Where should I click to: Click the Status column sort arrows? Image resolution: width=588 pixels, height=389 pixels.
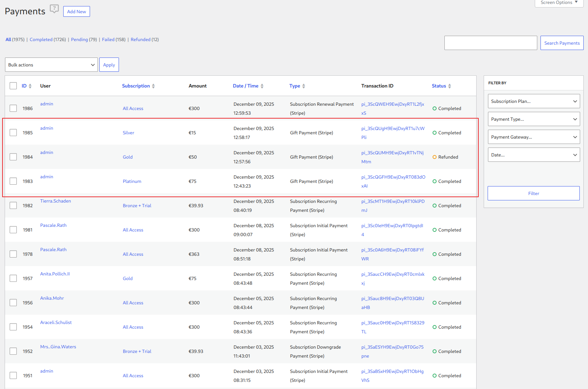[x=449, y=86]
